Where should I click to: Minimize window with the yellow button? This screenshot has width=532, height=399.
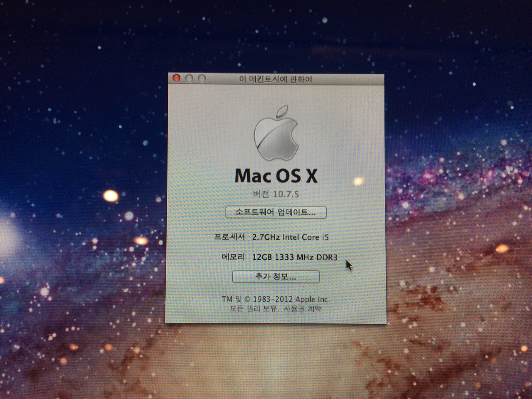point(189,78)
